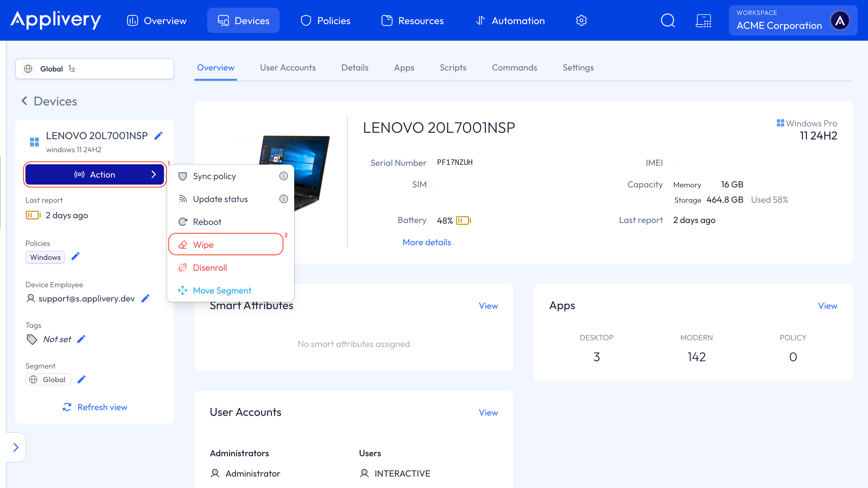Expand the collapsed left sidebar chevron
Viewport: 868px width, 488px height.
click(16, 447)
